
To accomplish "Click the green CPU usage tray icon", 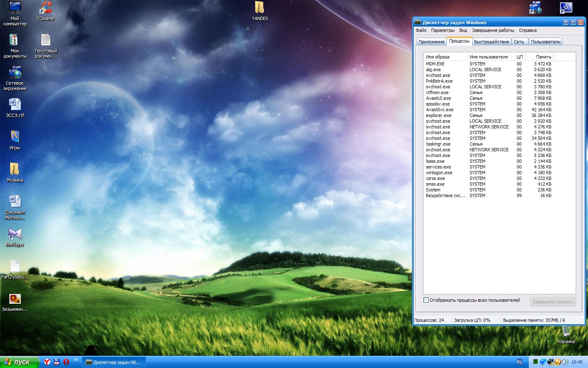I will point(535,362).
